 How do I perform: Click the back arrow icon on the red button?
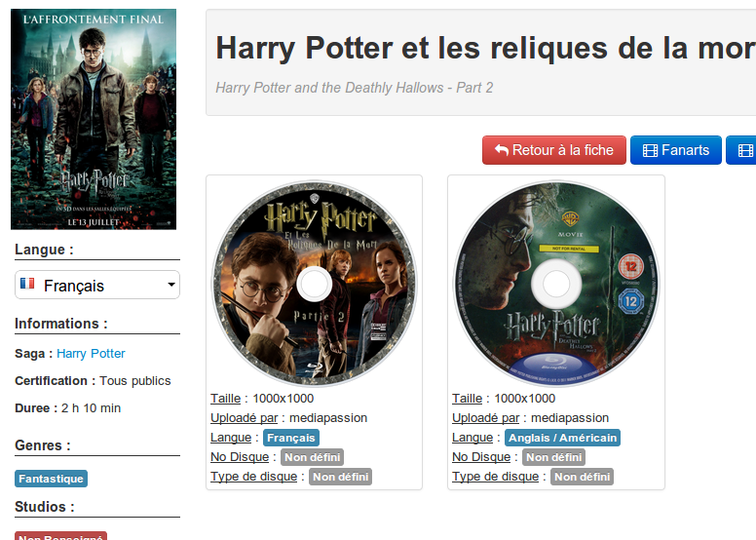[x=502, y=150]
